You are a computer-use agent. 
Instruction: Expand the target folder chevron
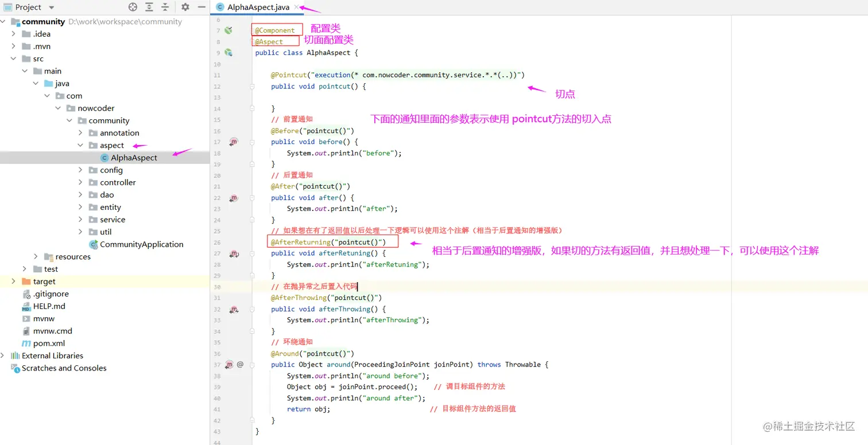coord(14,282)
